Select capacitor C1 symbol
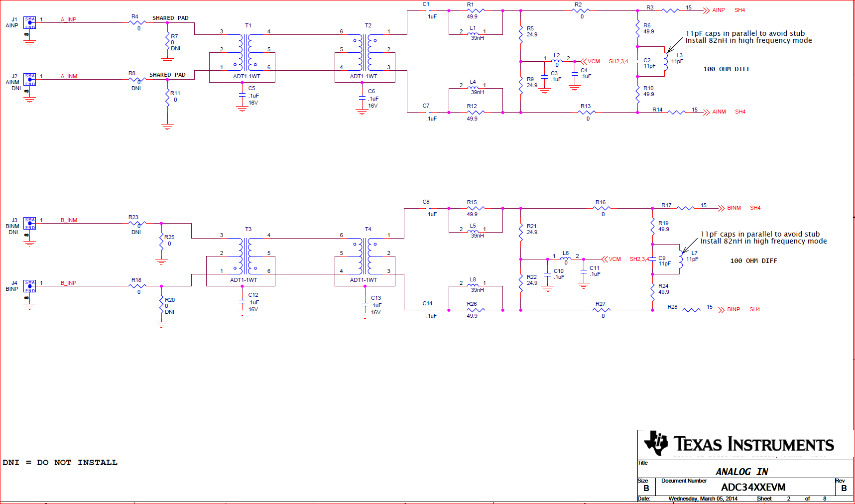The height and width of the screenshot is (504, 855). pyautogui.click(x=428, y=10)
